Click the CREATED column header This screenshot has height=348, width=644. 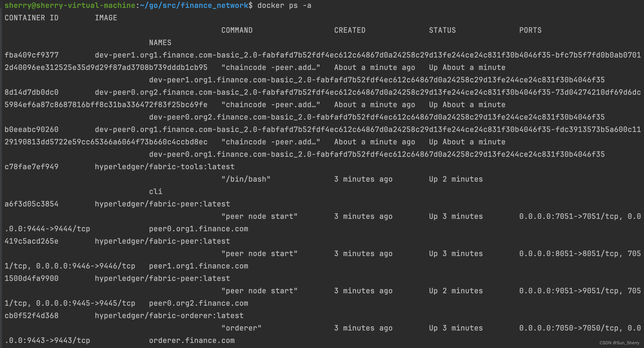point(350,30)
